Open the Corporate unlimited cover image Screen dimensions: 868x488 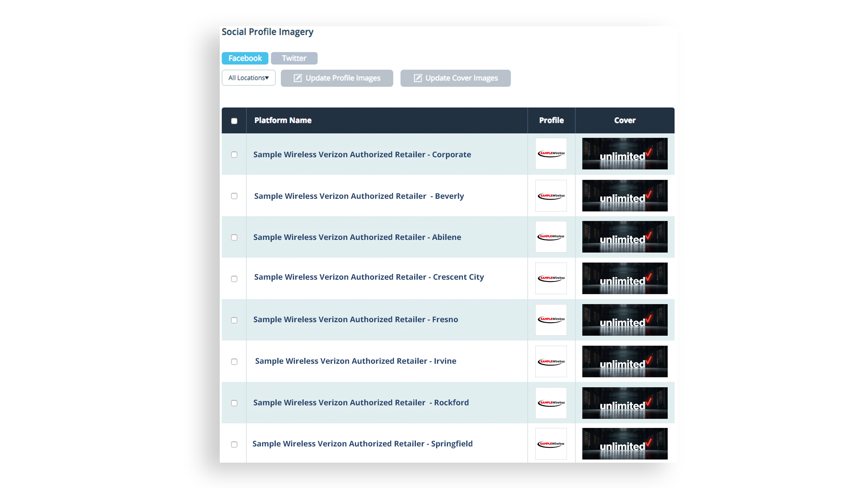coord(625,154)
